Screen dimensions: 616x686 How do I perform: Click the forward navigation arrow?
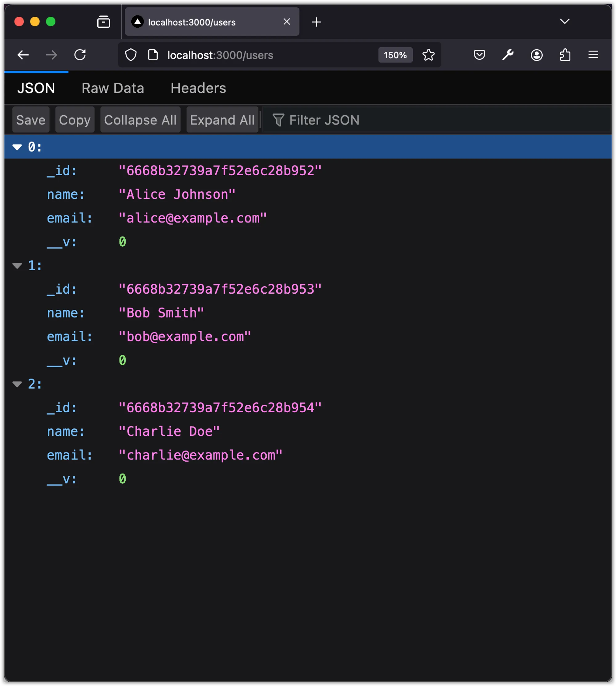point(51,55)
